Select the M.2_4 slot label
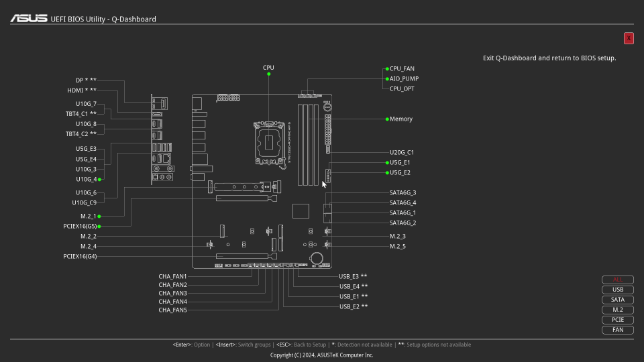The width and height of the screenshot is (644, 362). (x=89, y=247)
